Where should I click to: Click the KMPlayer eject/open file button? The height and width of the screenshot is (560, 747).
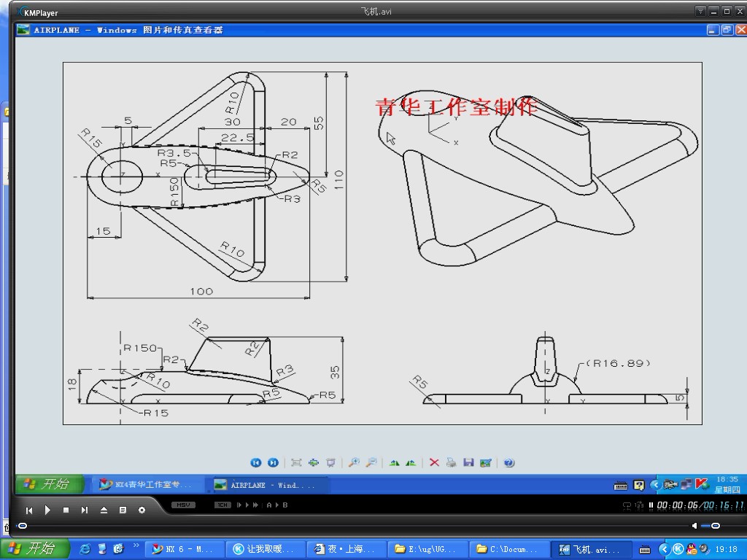(x=104, y=510)
